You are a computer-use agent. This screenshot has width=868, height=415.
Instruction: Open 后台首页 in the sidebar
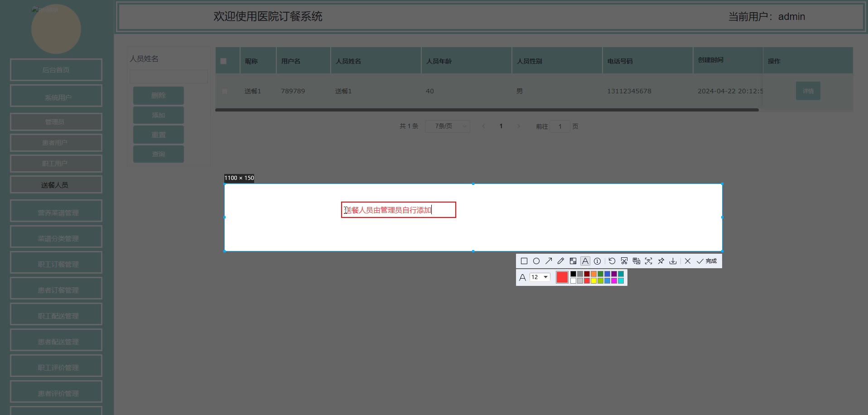[56, 70]
